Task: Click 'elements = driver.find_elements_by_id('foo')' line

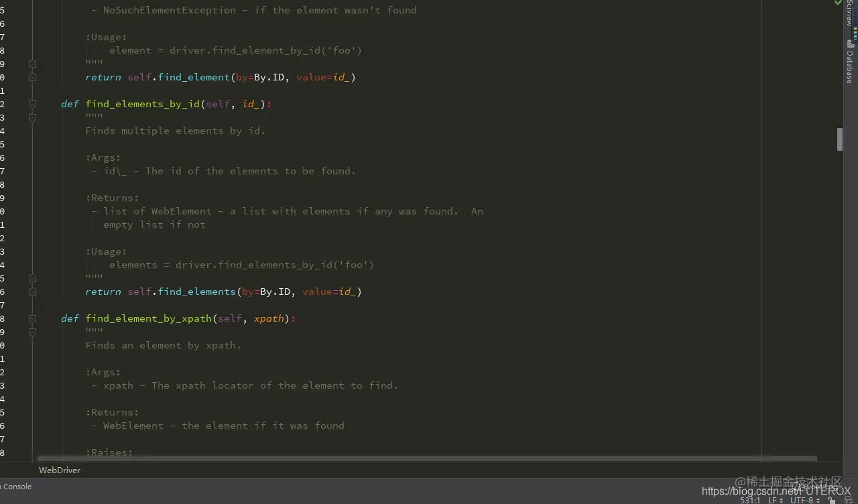Action: [x=241, y=265]
